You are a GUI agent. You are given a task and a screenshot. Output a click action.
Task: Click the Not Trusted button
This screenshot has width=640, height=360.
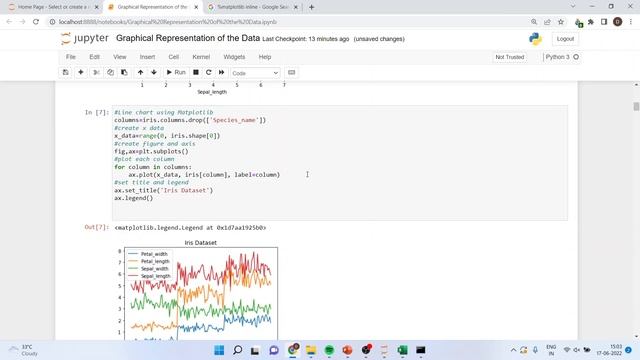(x=509, y=57)
